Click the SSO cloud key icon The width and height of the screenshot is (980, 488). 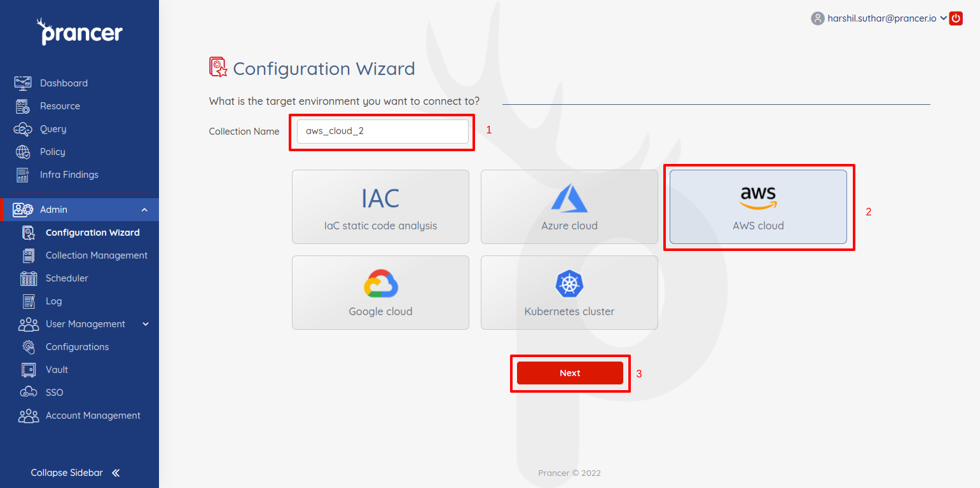coord(29,393)
